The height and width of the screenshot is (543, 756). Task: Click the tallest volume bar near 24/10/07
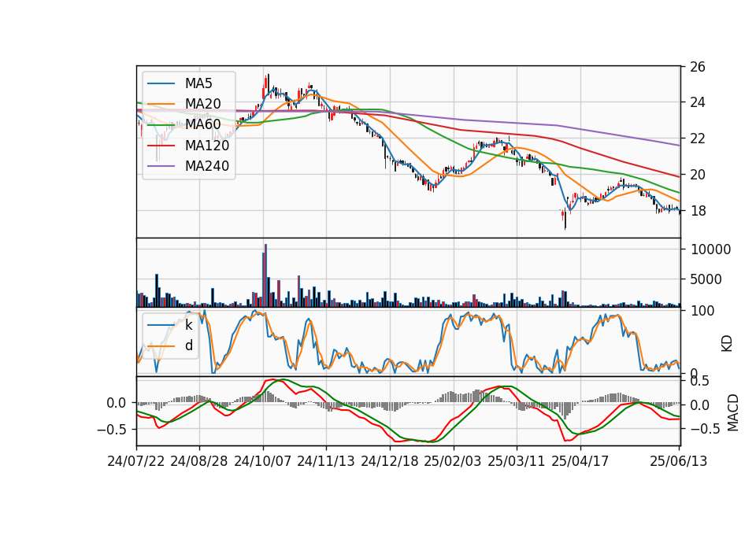[x=265, y=275]
